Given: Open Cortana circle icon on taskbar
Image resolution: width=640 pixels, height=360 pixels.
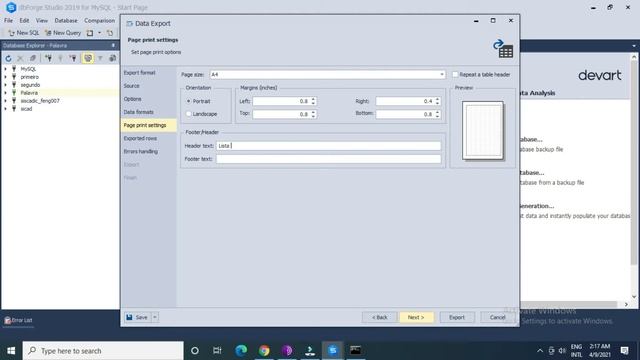Looking at the screenshot, I should pyautogui.click(x=195, y=351).
